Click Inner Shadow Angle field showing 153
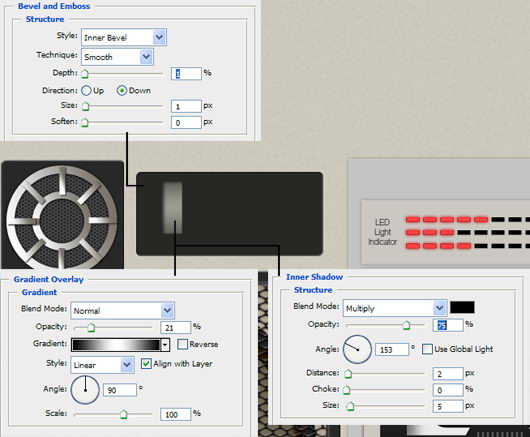The height and width of the screenshot is (437, 530). (x=392, y=349)
